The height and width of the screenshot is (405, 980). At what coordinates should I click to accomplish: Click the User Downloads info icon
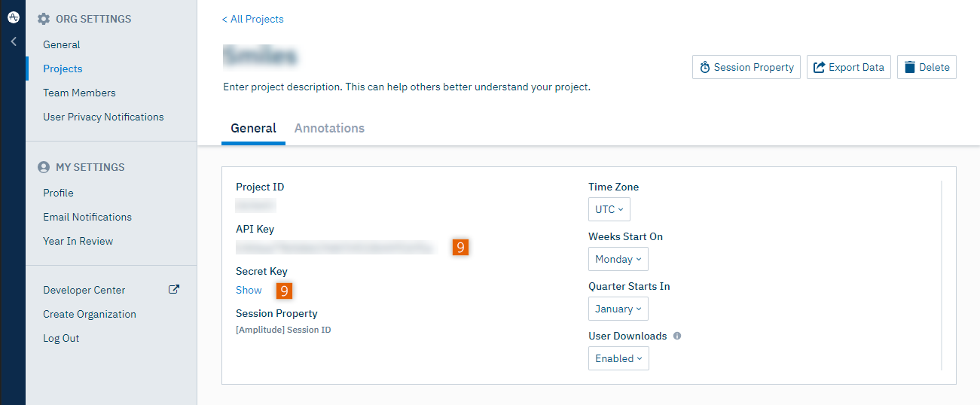coord(677,336)
